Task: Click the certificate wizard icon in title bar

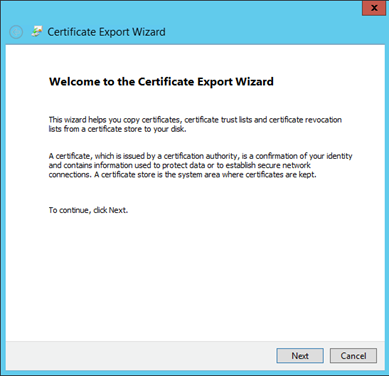Action: pos(37,31)
